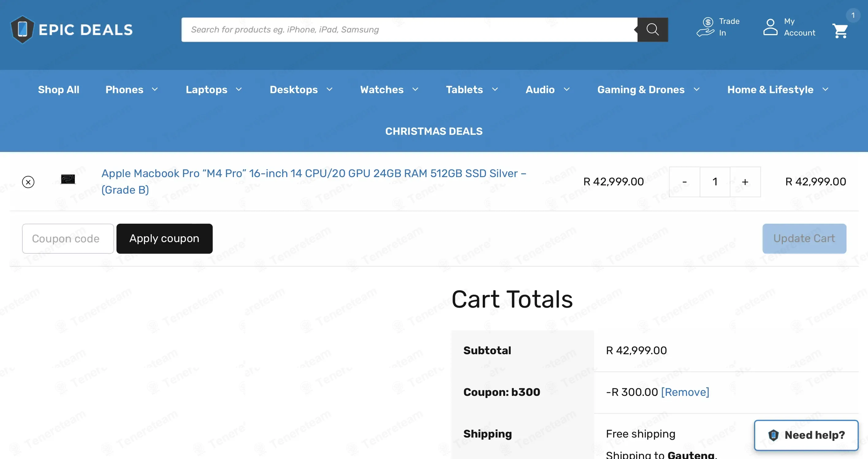Click the coupon discount -R 300.00
This screenshot has width=868, height=459.
click(x=632, y=392)
